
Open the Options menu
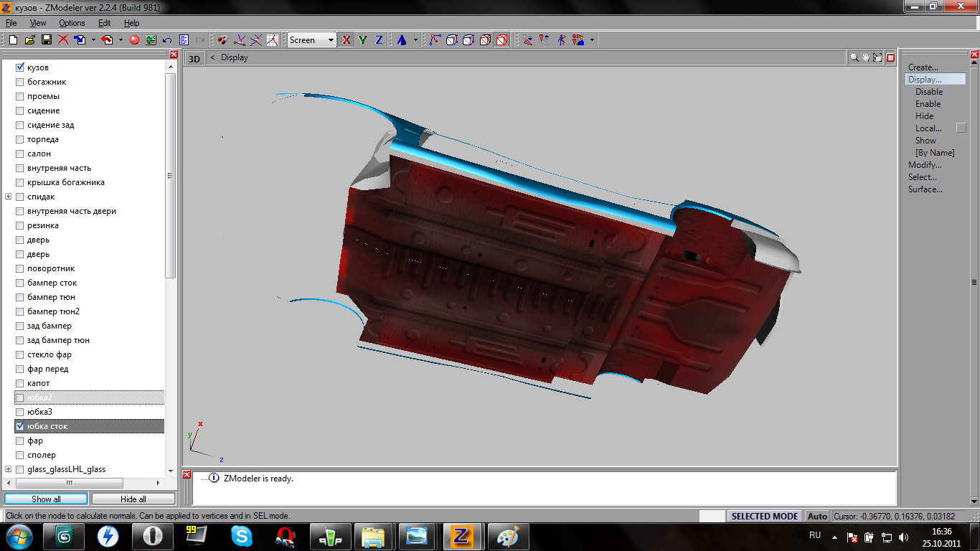pyautogui.click(x=72, y=23)
